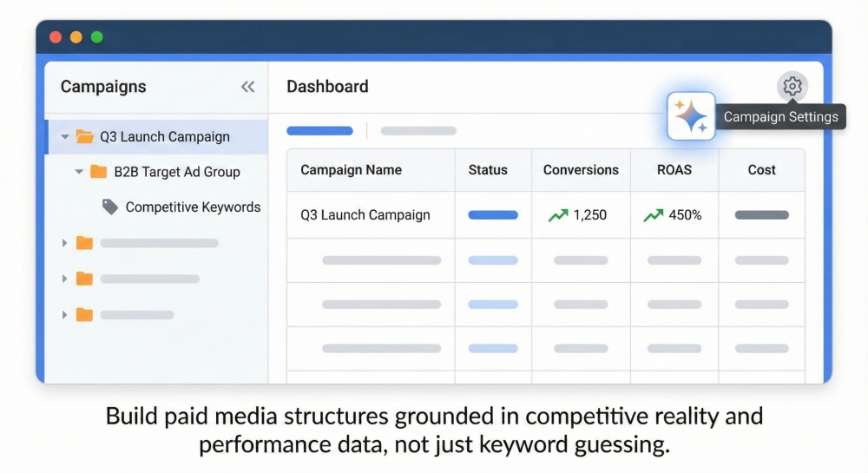868x473 pixels.
Task: Click the 450% ROAS value
Action: [x=685, y=214]
